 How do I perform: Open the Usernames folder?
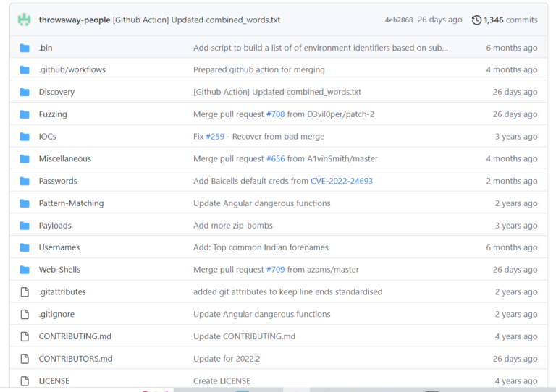point(59,247)
